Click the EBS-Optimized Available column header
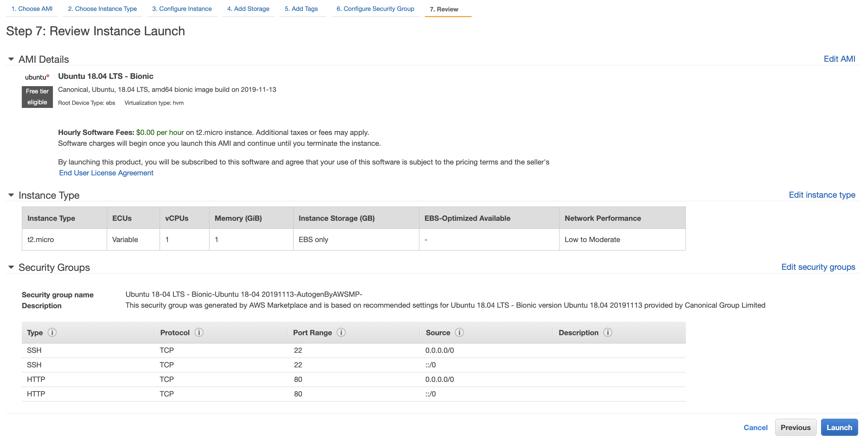This screenshot has width=868, height=440. click(x=489, y=218)
